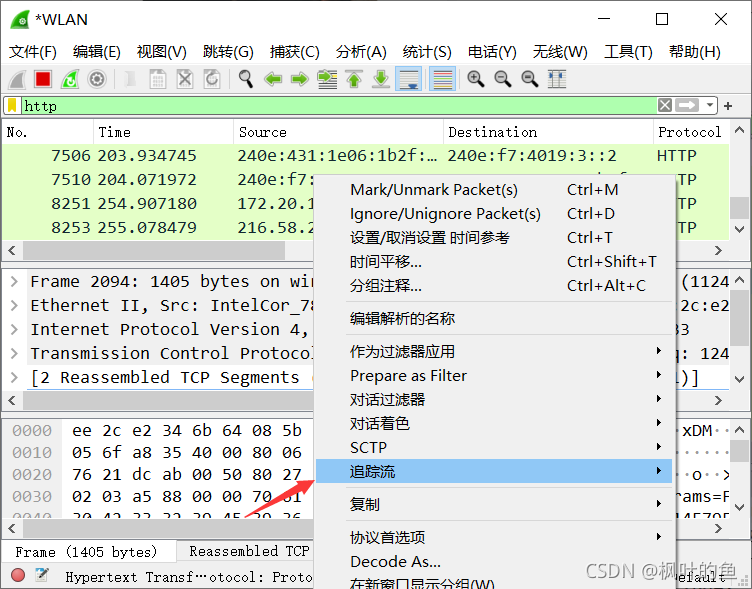Zoom out on packet text

503,79
